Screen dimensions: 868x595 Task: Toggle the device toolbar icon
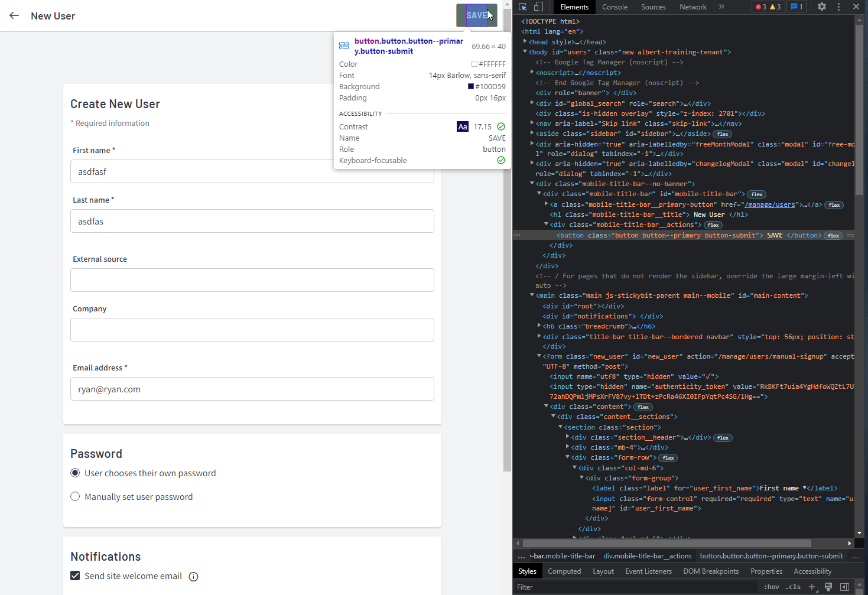(538, 7)
